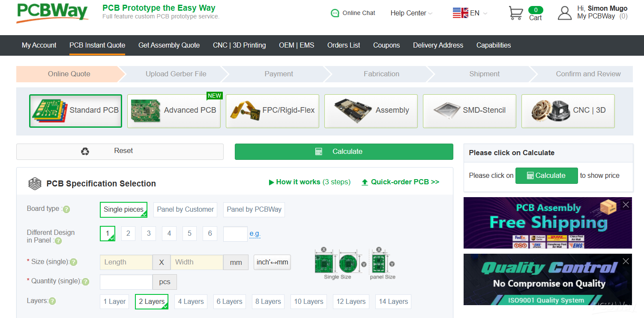Open the EN language selector
The image size is (644, 318).
(x=470, y=13)
